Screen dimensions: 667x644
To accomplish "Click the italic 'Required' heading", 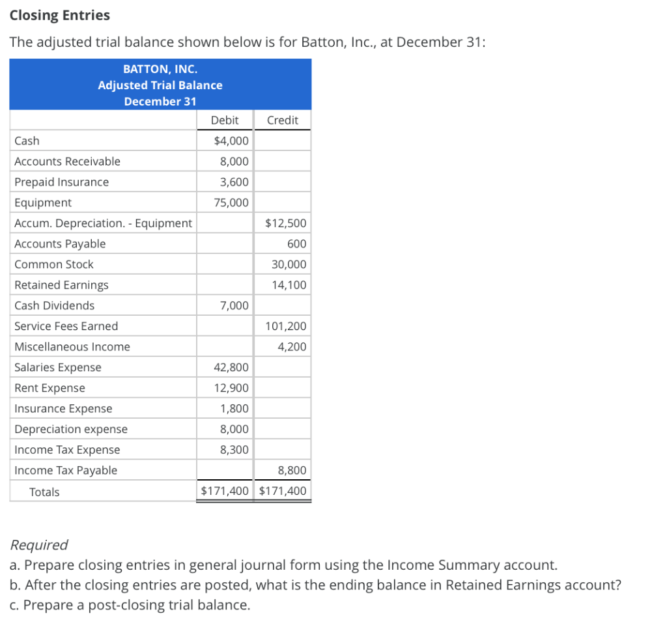I will (x=38, y=545).
